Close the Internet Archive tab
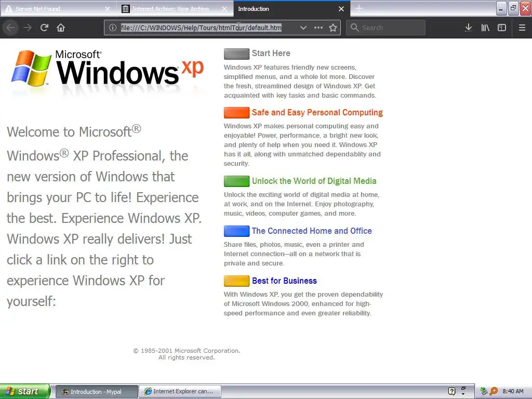The image size is (532, 399). (224, 9)
